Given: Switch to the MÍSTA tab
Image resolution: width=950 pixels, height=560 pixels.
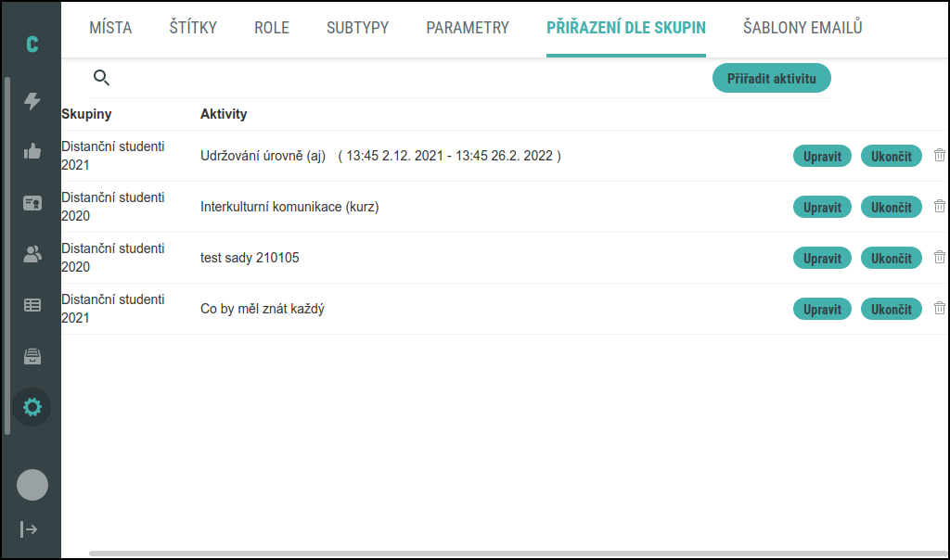Looking at the screenshot, I should pyautogui.click(x=110, y=28).
